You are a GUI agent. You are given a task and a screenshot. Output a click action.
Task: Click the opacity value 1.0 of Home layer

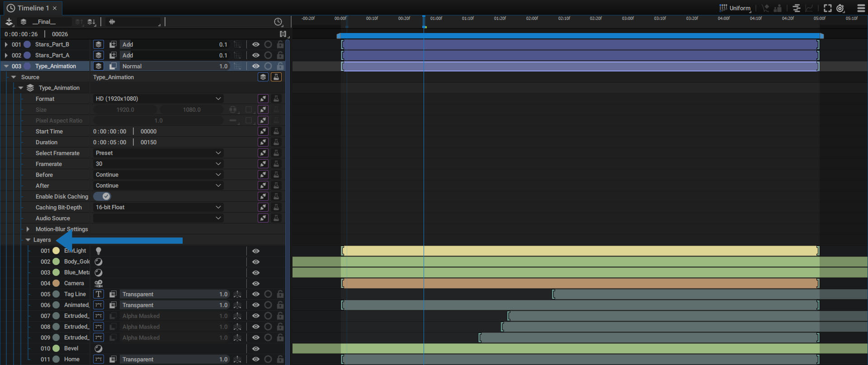pyautogui.click(x=223, y=359)
